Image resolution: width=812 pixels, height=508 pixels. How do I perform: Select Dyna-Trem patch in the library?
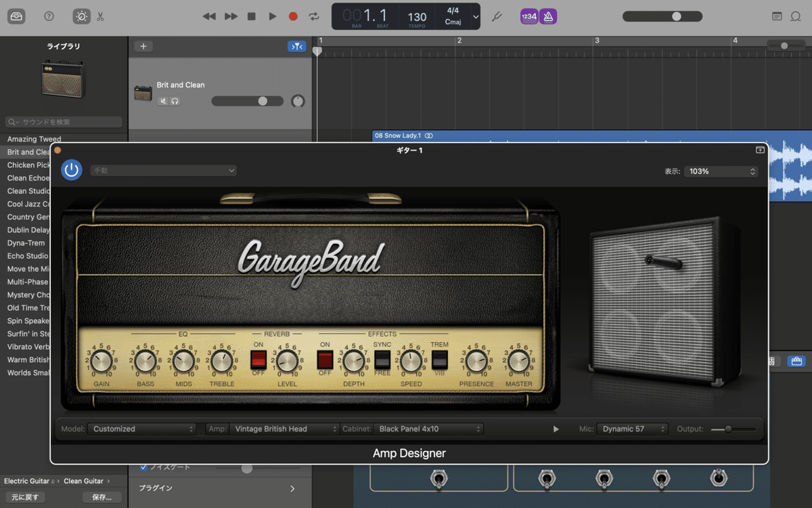pyautogui.click(x=26, y=242)
